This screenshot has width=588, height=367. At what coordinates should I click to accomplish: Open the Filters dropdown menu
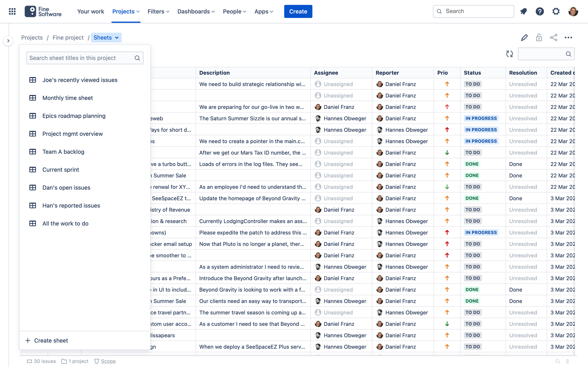click(x=158, y=11)
